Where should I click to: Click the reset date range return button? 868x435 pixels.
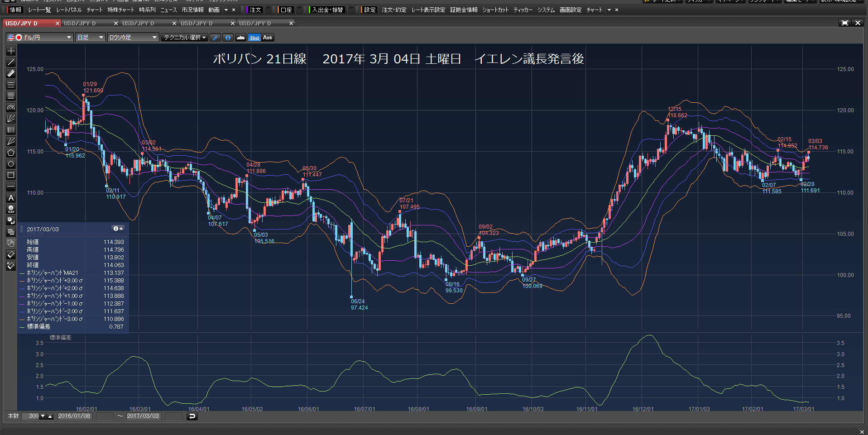pos(192,416)
